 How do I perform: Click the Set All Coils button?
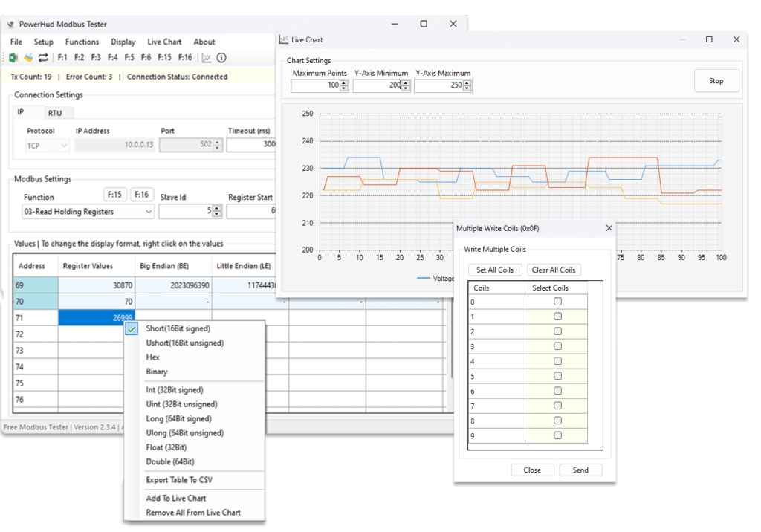[495, 270]
